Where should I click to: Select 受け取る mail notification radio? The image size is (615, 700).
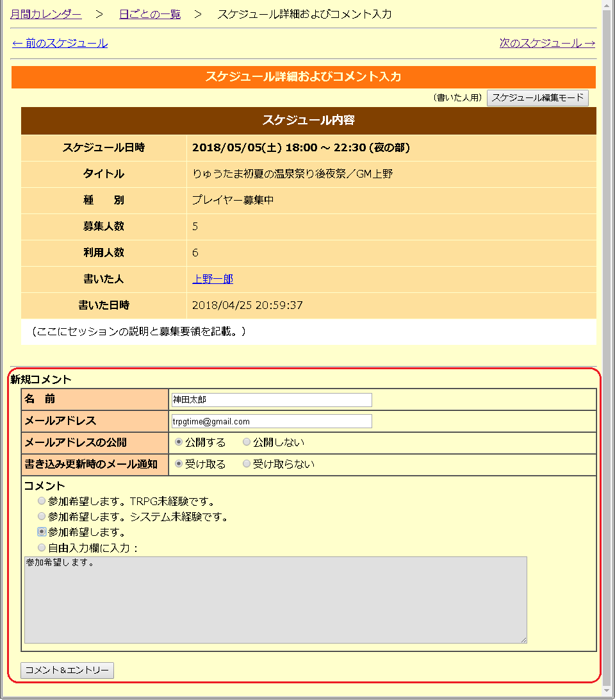[179, 464]
